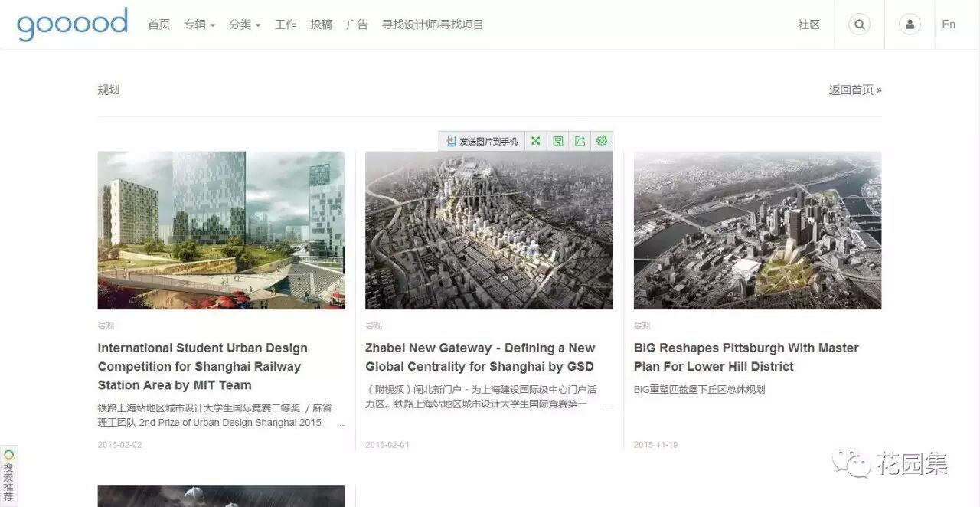Image resolution: width=980 pixels, height=507 pixels.
Task: Open BIG Reshapes Pittsburgh article title
Action: click(746, 357)
